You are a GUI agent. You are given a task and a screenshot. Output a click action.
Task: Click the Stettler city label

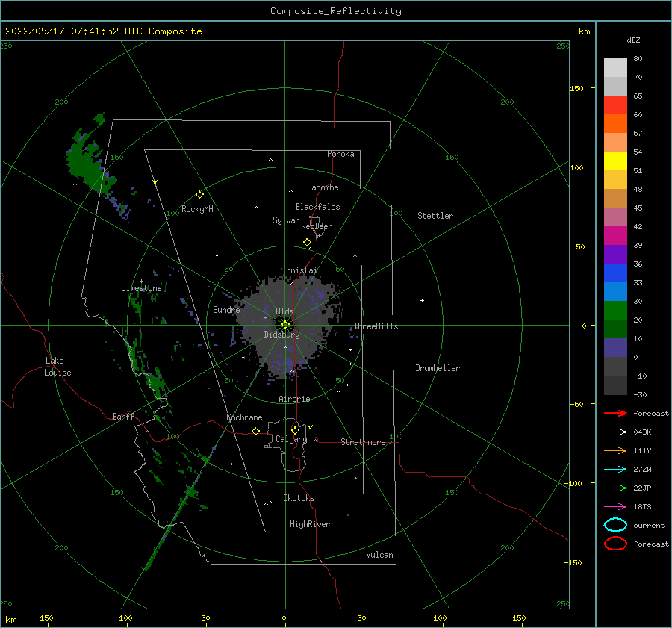pos(435,216)
